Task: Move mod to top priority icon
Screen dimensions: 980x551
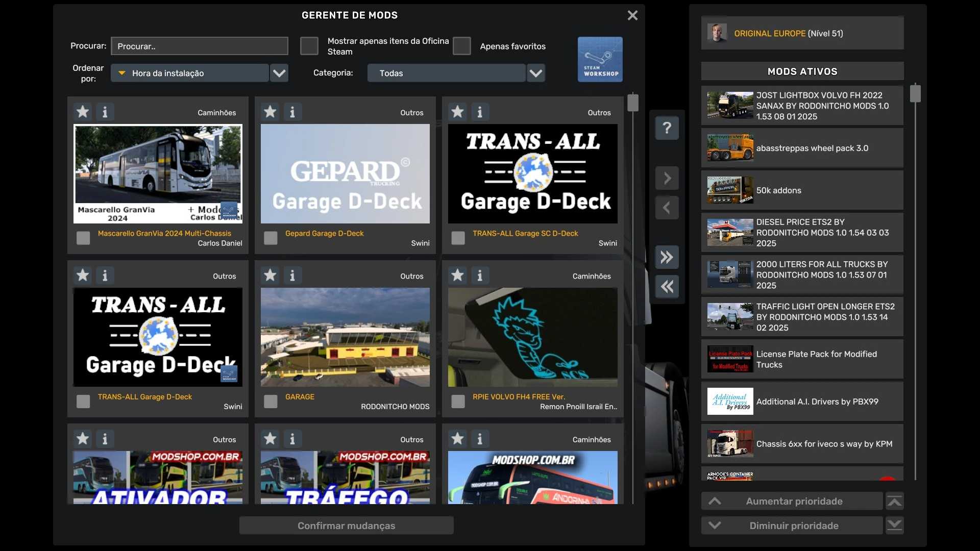Action: 894,501
